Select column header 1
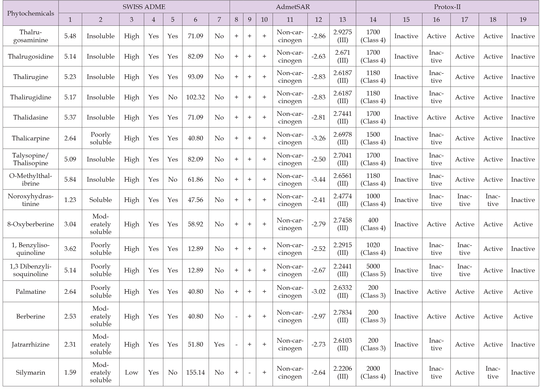The image size is (541, 392). (x=70, y=20)
